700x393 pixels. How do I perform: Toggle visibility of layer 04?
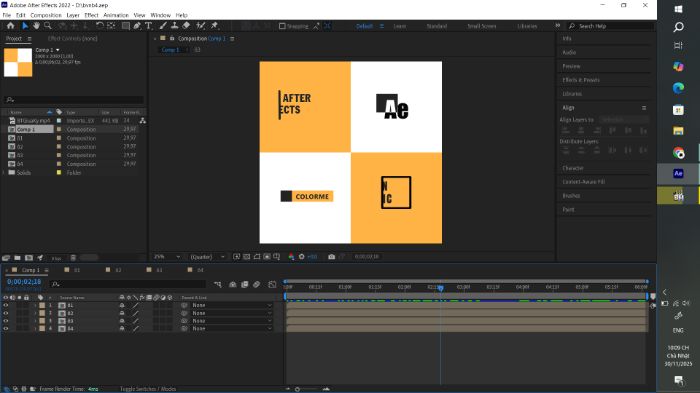pos(6,328)
